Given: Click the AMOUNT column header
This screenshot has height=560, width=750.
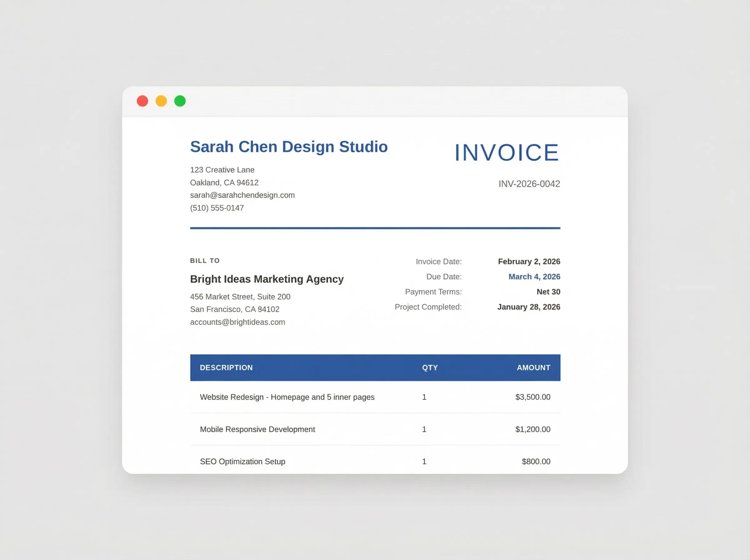Looking at the screenshot, I should click(533, 367).
